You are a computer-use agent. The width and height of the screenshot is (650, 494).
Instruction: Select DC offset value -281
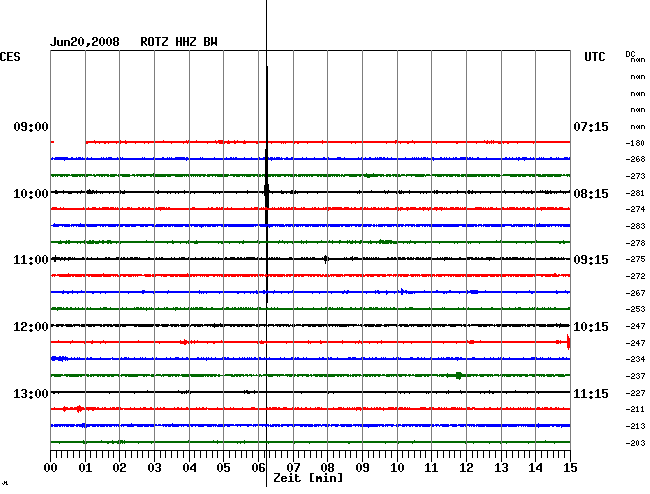(635, 193)
